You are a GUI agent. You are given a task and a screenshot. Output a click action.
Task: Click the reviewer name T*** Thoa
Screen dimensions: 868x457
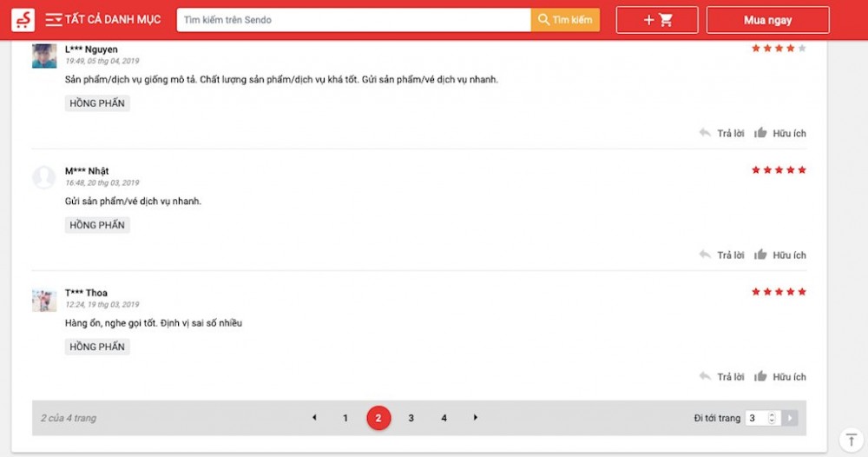pos(86,293)
